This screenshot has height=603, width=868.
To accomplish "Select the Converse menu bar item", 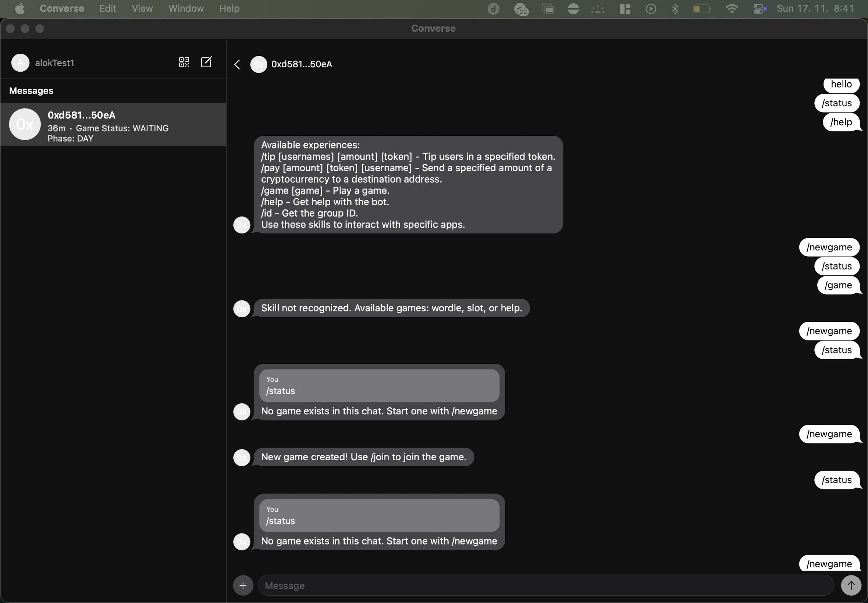I will 62,8.
